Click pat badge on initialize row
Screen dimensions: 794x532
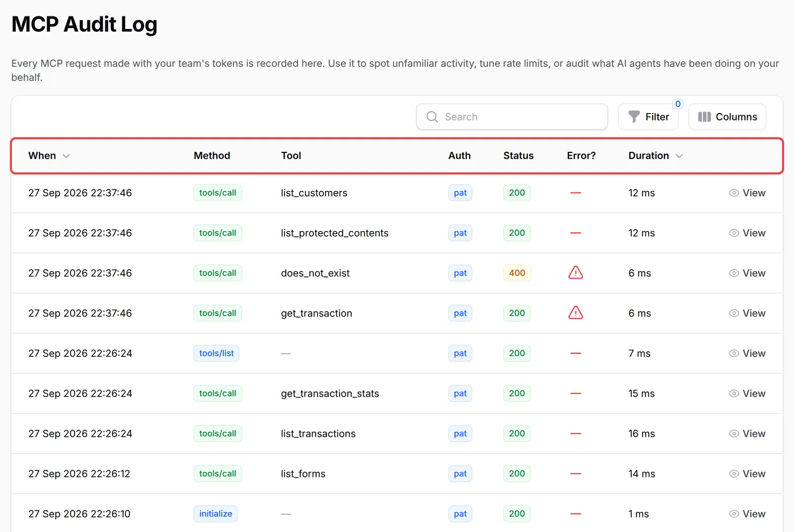tap(460, 514)
